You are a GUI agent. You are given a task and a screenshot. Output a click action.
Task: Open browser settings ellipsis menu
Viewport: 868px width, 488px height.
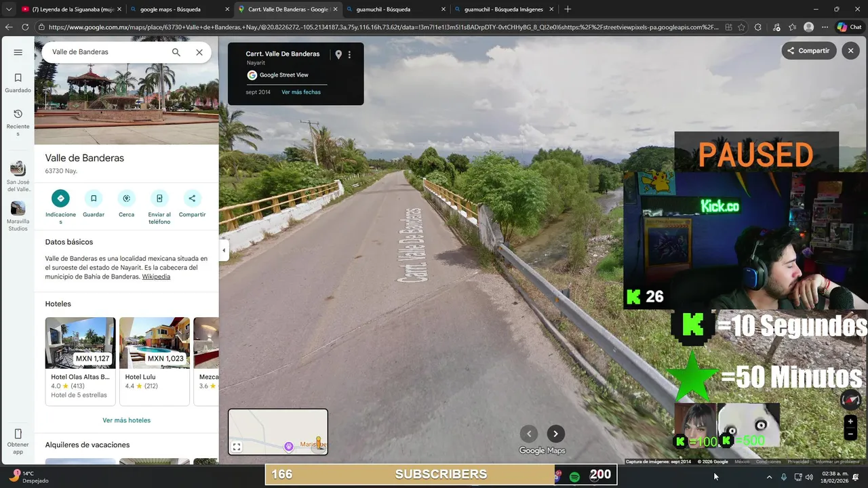click(x=825, y=27)
